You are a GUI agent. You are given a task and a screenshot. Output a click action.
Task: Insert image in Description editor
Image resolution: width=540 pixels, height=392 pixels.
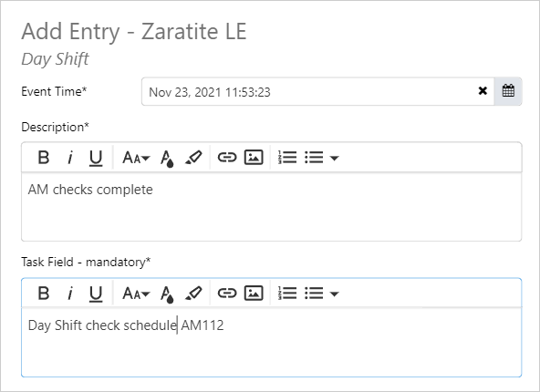coord(254,158)
